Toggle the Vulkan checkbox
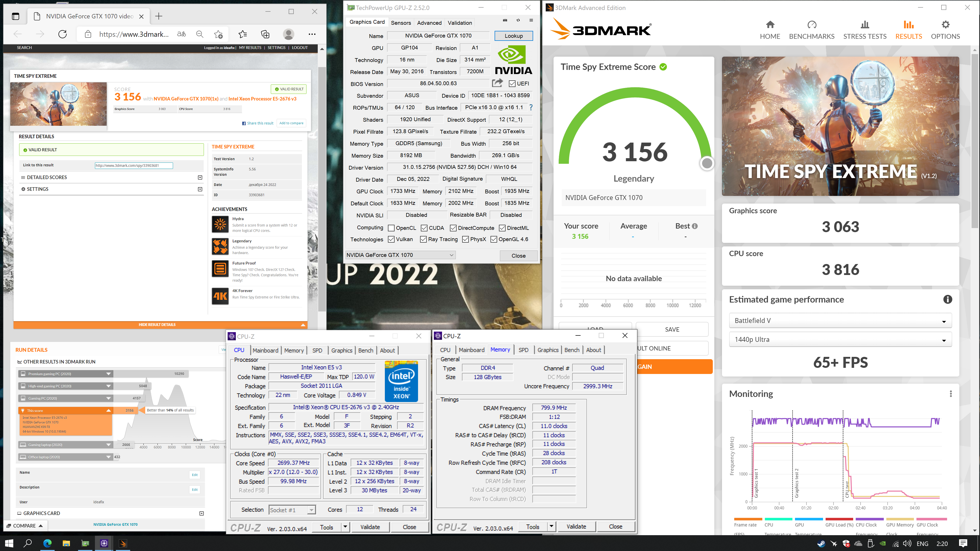This screenshot has width=980, height=551. [391, 239]
